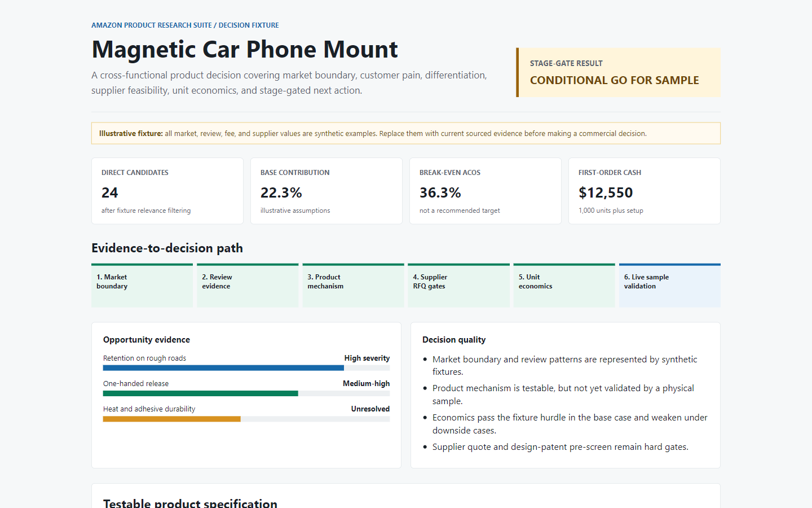The width and height of the screenshot is (812, 508).
Task: Click the Unresolved status label
Action: [x=370, y=409]
